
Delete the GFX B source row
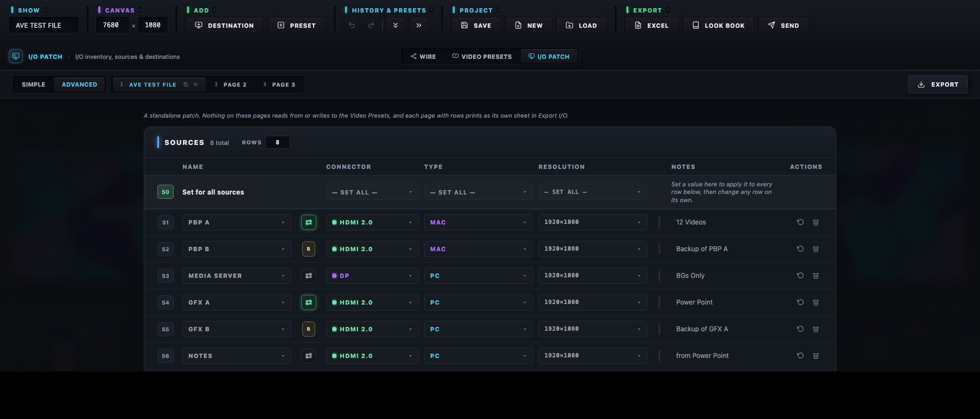[x=816, y=329]
